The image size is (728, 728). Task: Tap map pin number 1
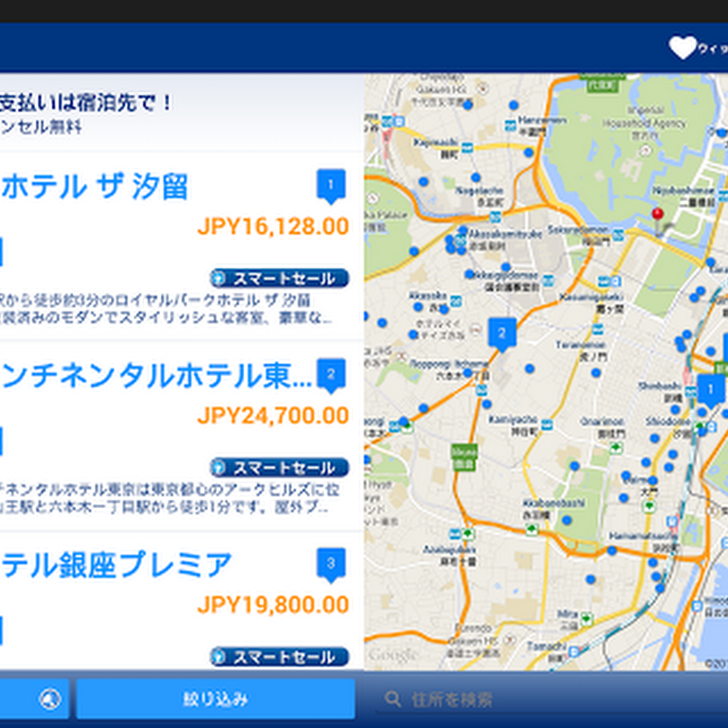click(710, 391)
